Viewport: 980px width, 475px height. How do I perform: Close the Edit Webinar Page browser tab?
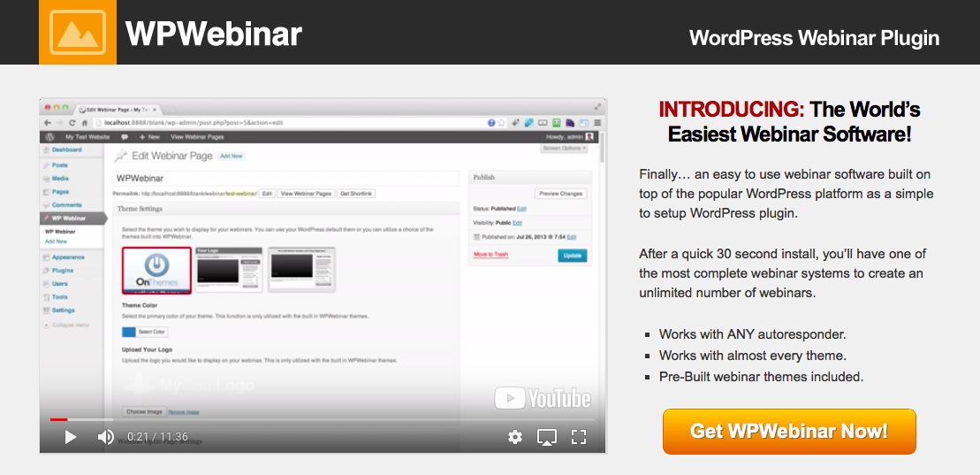[155, 110]
